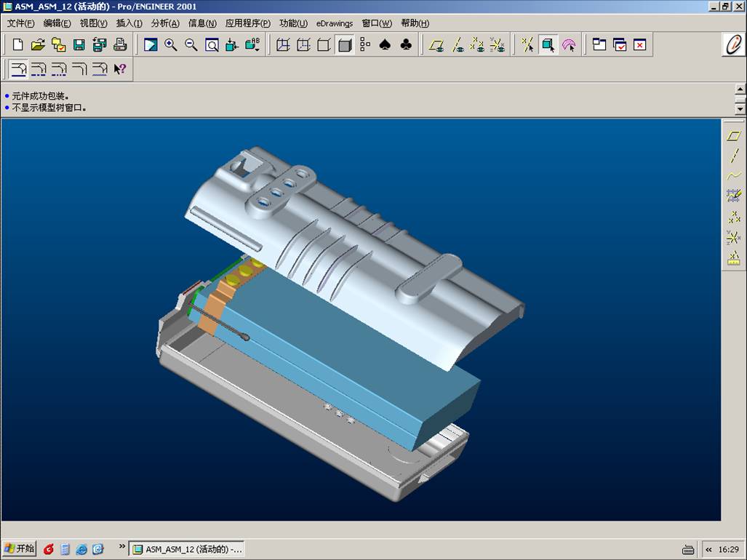Toggle the model tree icon

(x=365, y=45)
